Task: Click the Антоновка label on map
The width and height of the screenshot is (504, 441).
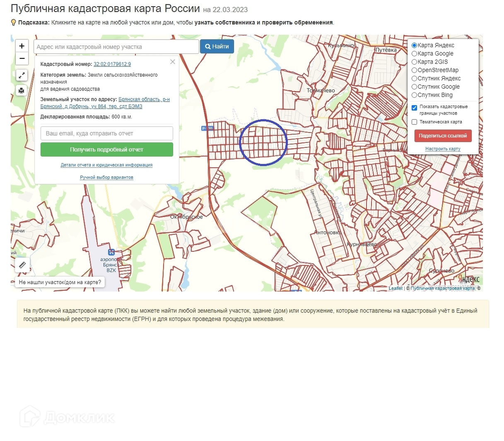Action: point(328,232)
